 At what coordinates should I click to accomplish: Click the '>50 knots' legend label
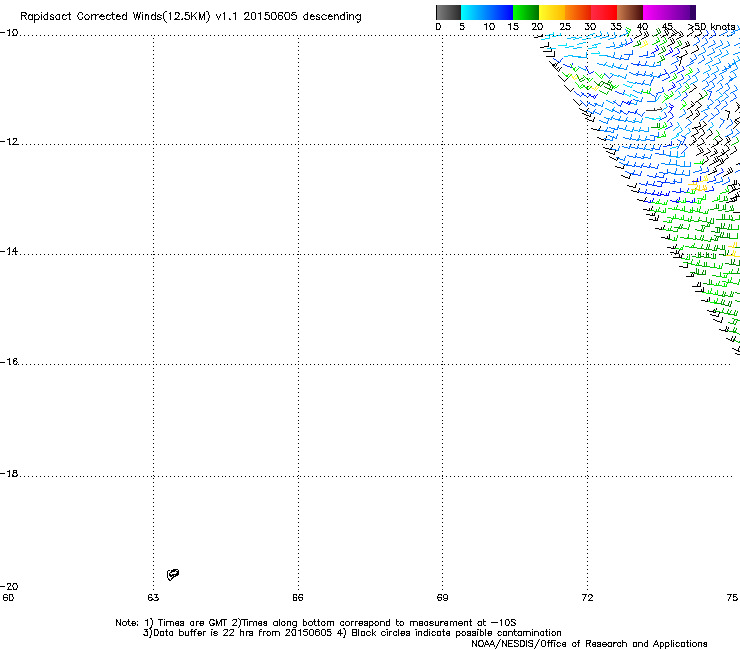click(711, 27)
